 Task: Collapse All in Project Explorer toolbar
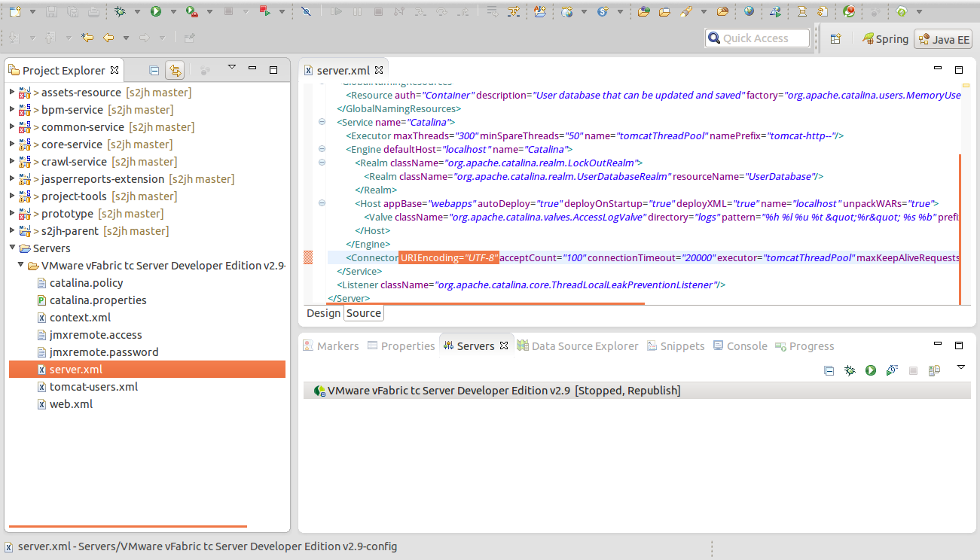[154, 71]
